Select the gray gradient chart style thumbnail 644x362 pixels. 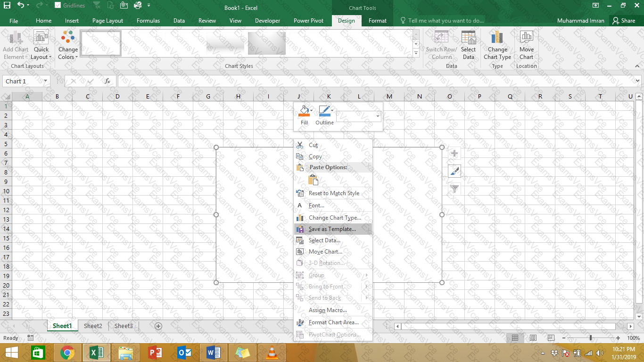267,43
